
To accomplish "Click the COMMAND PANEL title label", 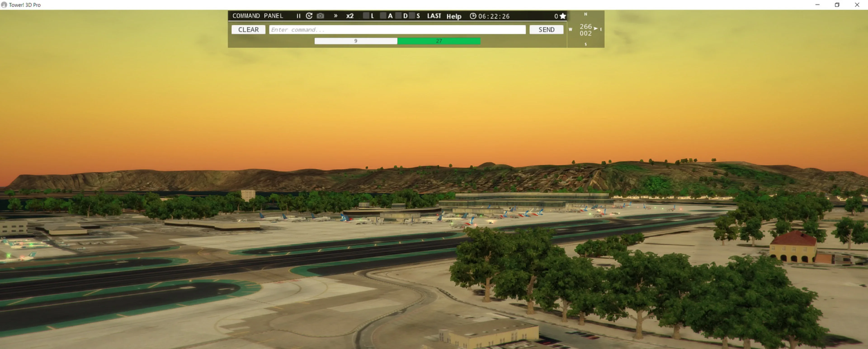I will 257,16.
